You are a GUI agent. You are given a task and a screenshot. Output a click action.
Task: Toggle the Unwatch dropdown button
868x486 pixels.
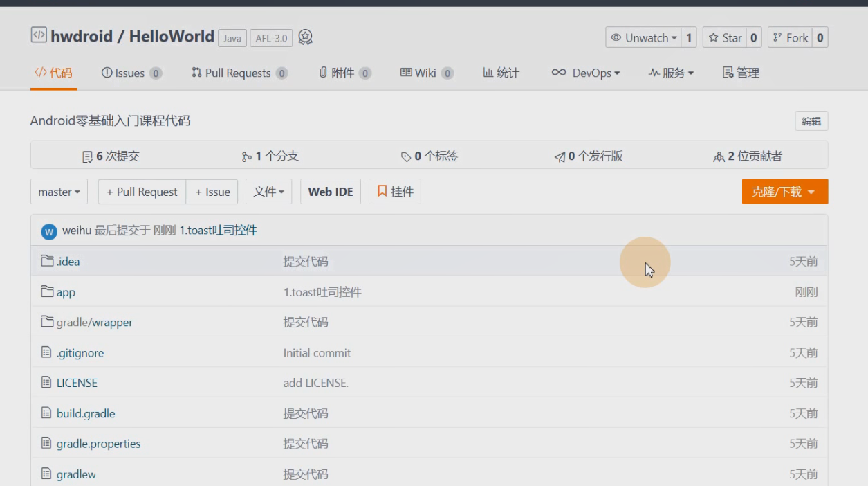tap(643, 37)
